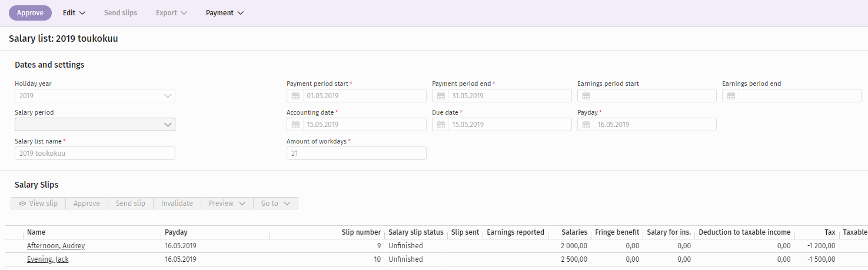Click the Accounting date input field
The image size is (868, 270).
(x=357, y=125)
